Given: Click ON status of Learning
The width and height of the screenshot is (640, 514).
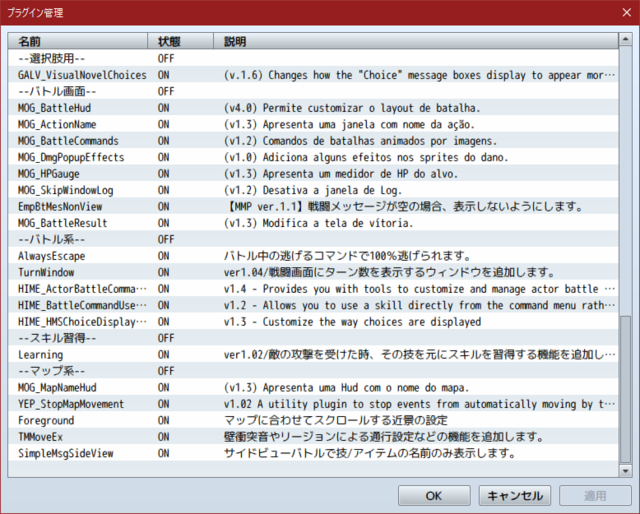Looking at the screenshot, I should point(164,355).
